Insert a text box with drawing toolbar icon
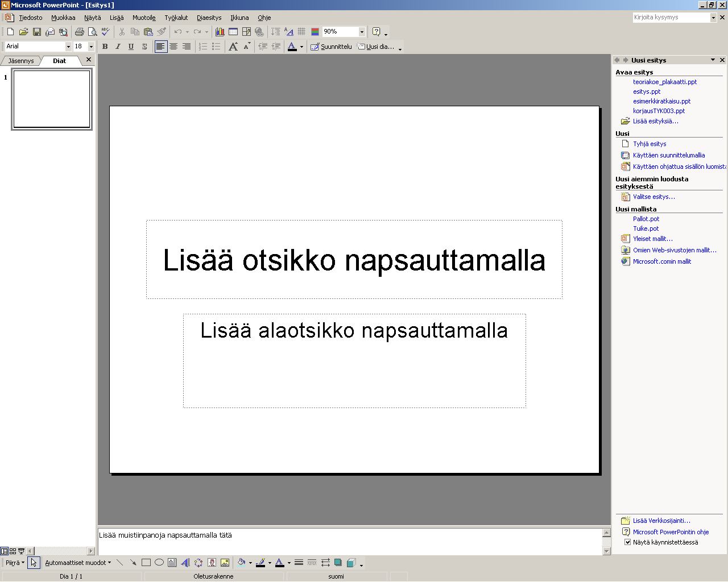The image size is (728, 582). coord(172,563)
